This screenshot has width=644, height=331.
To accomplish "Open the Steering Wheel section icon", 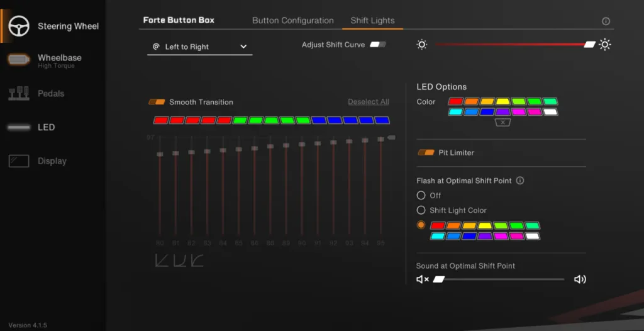I will click(x=19, y=26).
